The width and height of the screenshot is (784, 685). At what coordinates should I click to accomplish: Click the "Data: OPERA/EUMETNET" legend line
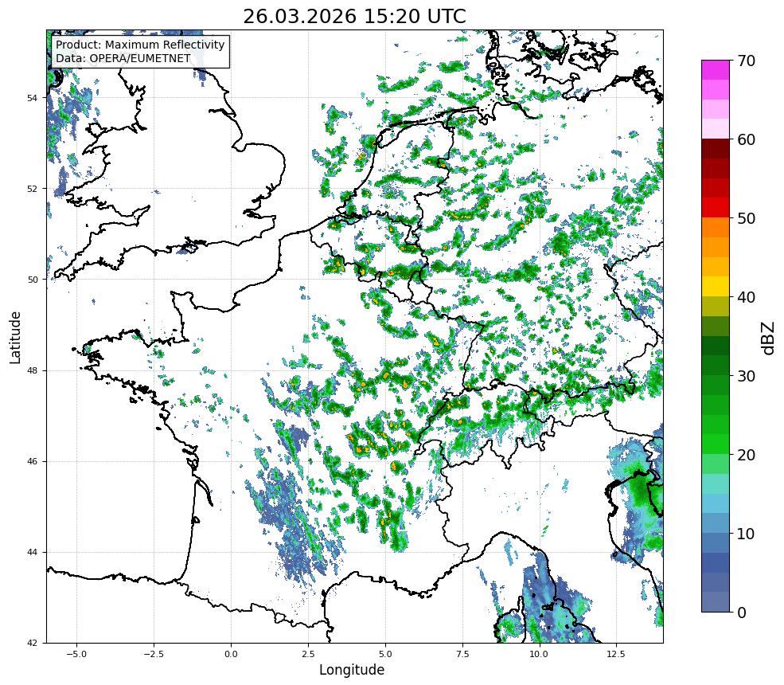[123, 58]
